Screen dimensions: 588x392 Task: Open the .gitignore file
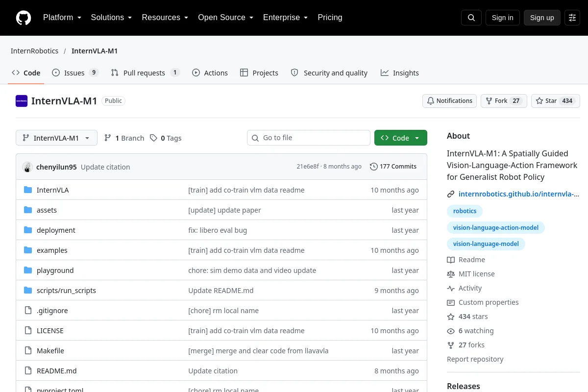pyautogui.click(x=52, y=311)
